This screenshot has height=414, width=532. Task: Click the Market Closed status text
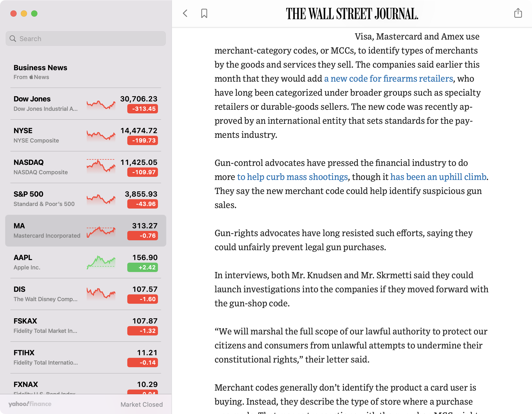[142, 404]
